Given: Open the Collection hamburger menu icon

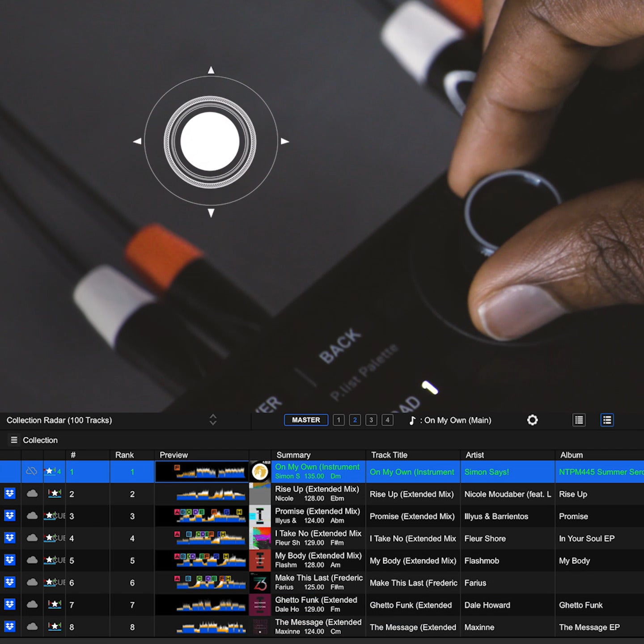Looking at the screenshot, I should [x=14, y=440].
